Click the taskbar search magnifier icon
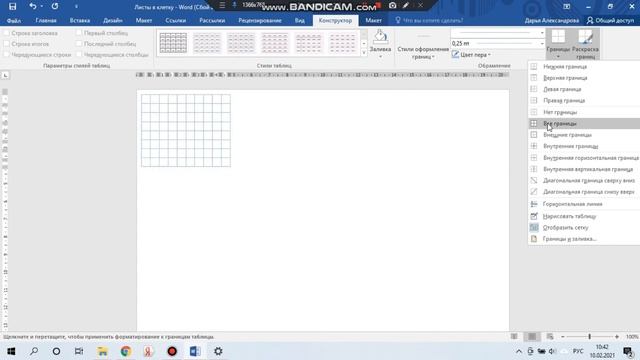This screenshot has height=360, width=640. (34, 351)
